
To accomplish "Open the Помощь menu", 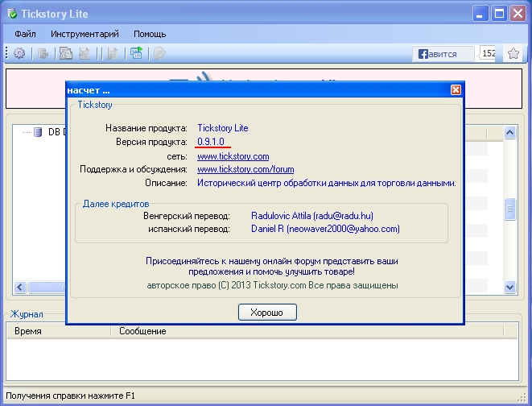I will click(x=150, y=34).
